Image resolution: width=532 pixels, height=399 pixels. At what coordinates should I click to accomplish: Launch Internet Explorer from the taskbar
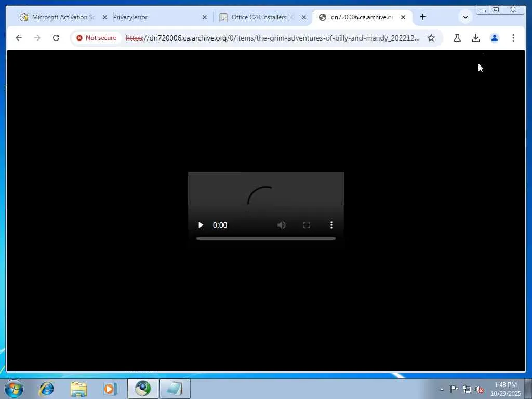pyautogui.click(x=46, y=389)
